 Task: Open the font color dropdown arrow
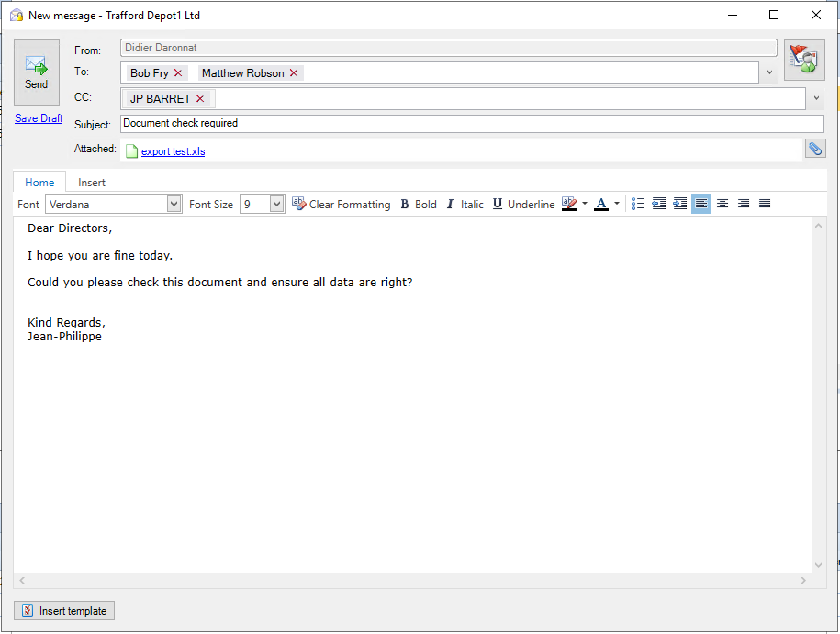(x=617, y=204)
